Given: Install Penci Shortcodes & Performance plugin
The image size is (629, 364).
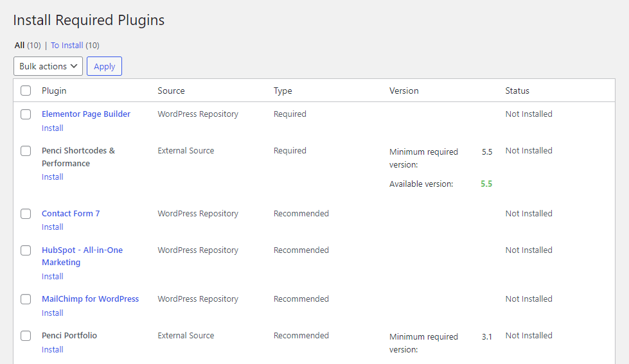Looking at the screenshot, I should (x=53, y=177).
